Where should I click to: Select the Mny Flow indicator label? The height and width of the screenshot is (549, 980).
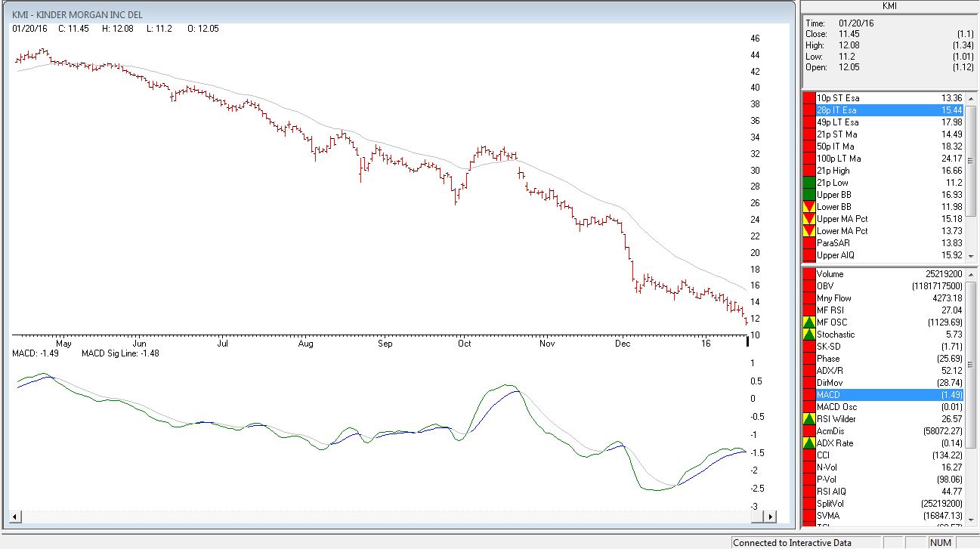pos(835,298)
